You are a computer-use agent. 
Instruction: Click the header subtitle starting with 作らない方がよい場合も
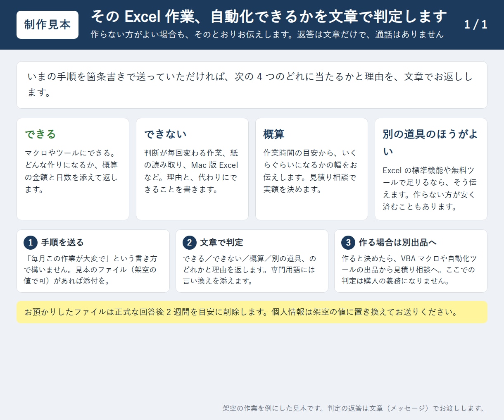pyautogui.click(x=267, y=34)
